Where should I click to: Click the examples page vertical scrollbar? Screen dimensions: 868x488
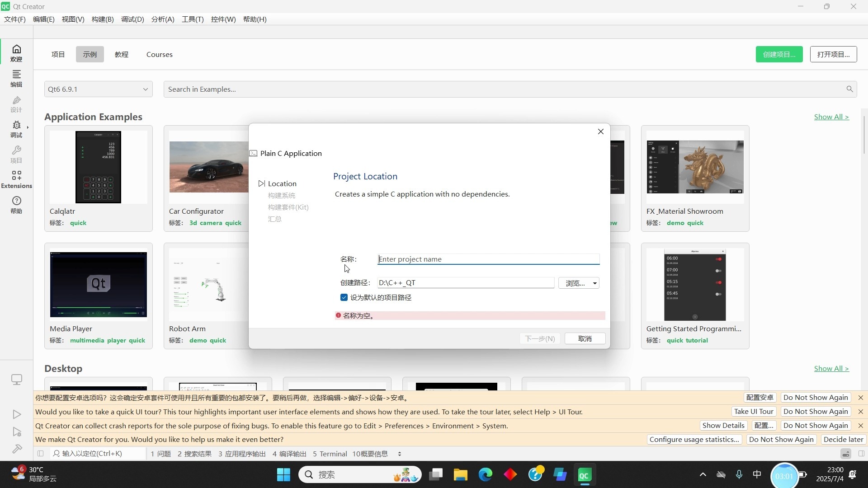[x=864, y=135]
